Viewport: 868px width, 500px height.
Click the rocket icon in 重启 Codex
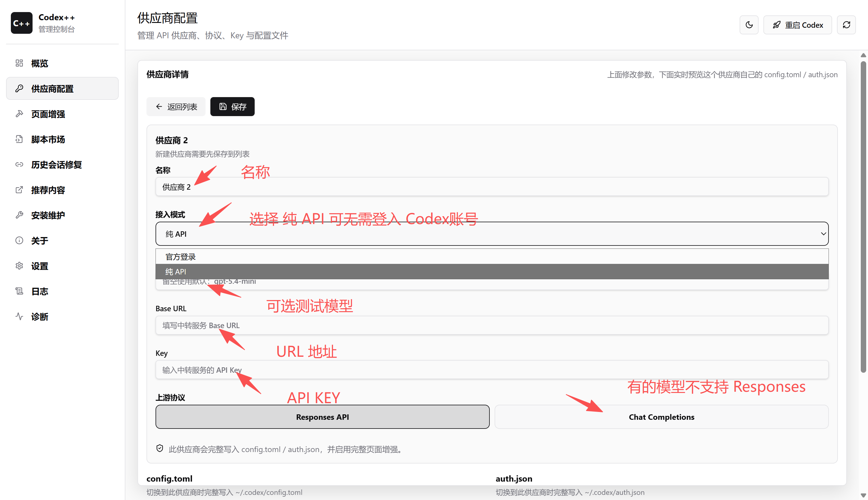777,25
